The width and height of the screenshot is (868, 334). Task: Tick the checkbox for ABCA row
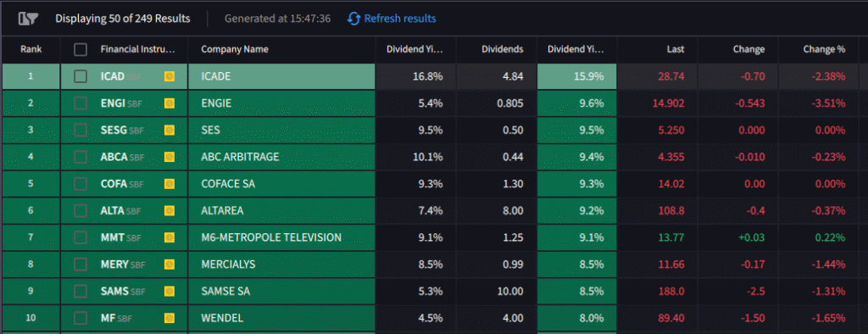[81, 157]
